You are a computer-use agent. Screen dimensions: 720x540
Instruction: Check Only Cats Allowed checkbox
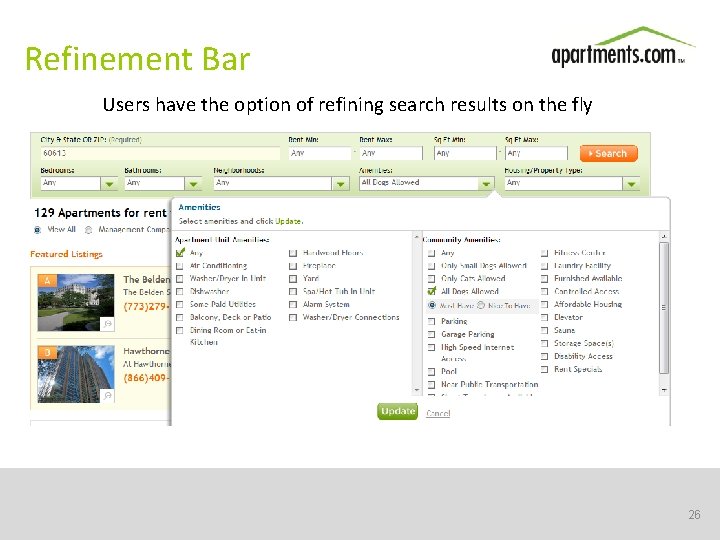(x=431, y=279)
